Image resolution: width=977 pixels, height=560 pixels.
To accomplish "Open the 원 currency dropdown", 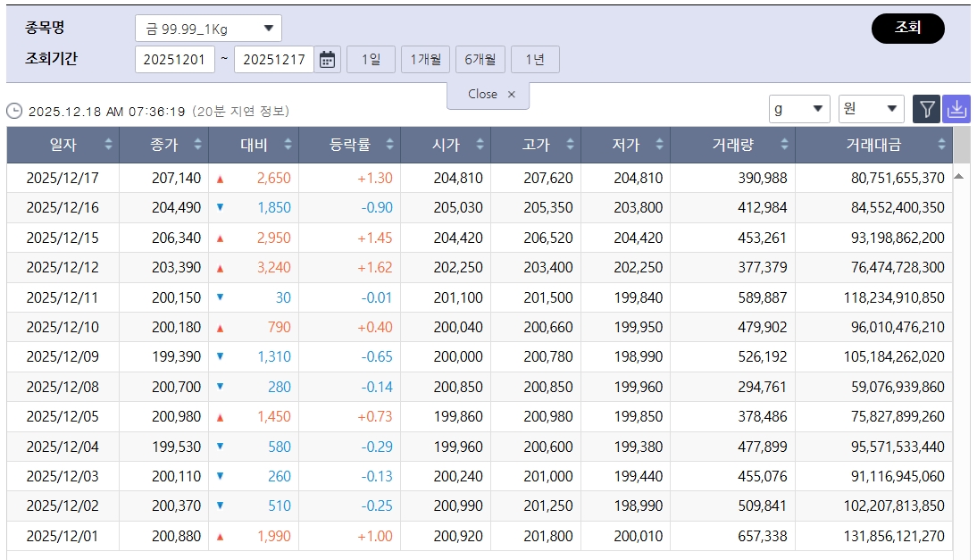I will (x=873, y=109).
